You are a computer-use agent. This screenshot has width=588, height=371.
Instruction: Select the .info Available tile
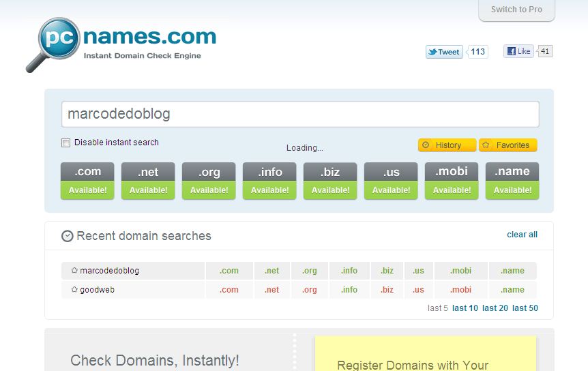coord(269,181)
